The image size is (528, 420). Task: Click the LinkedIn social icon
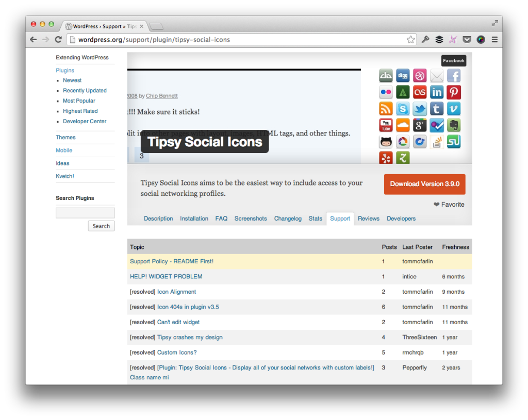[437, 92]
